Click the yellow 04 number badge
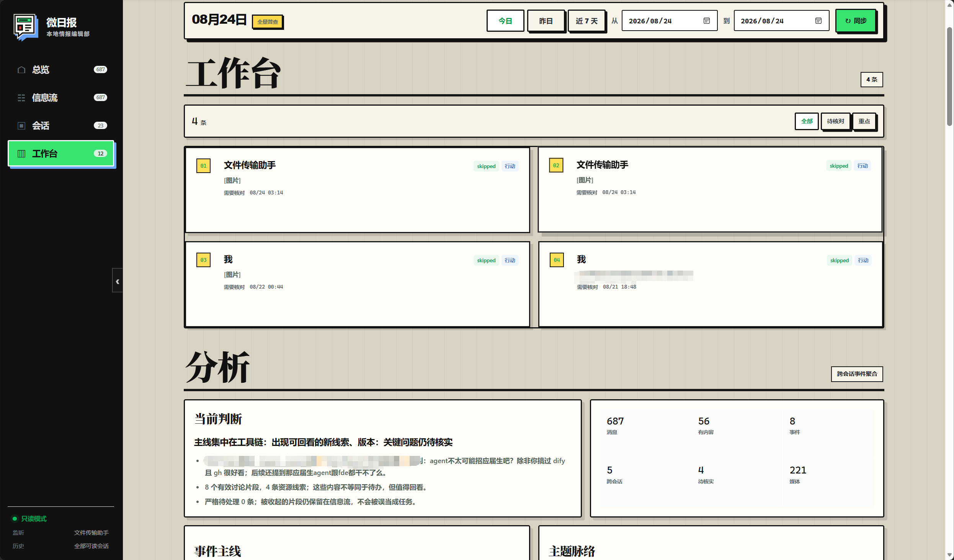The height and width of the screenshot is (560, 954). (x=557, y=260)
